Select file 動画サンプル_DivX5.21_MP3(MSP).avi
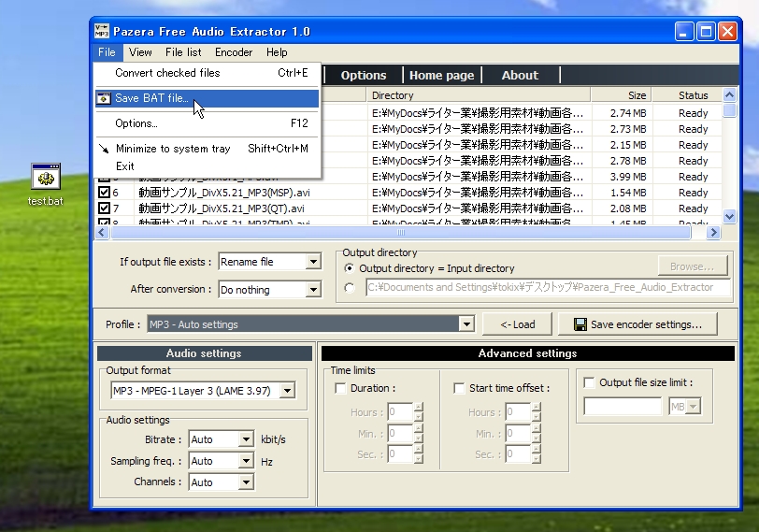Image resolution: width=759 pixels, height=532 pixels. pos(224,193)
